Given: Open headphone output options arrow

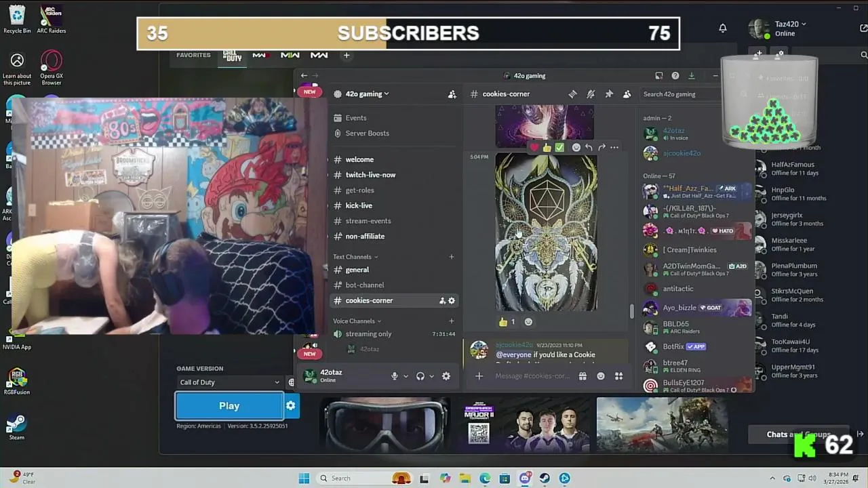Looking at the screenshot, I should (x=431, y=376).
